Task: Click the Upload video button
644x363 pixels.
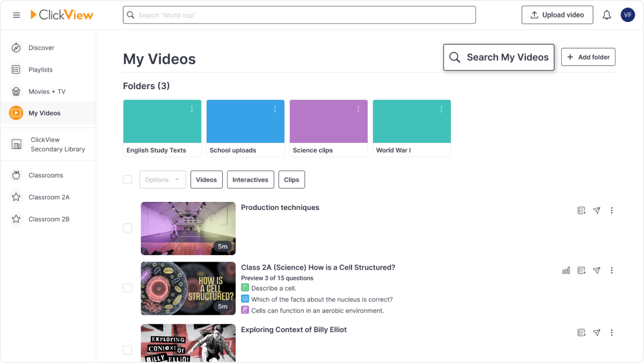Action: (557, 15)
